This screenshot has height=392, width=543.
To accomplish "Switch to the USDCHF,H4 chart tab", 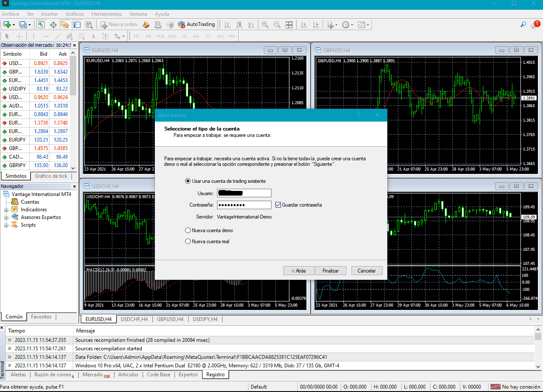I will [134, 319].
